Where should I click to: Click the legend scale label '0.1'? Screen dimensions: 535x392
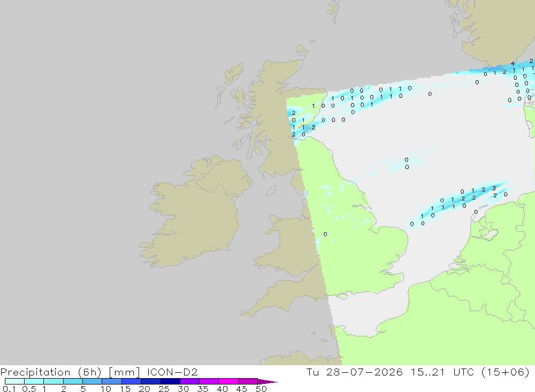point(9,389)
